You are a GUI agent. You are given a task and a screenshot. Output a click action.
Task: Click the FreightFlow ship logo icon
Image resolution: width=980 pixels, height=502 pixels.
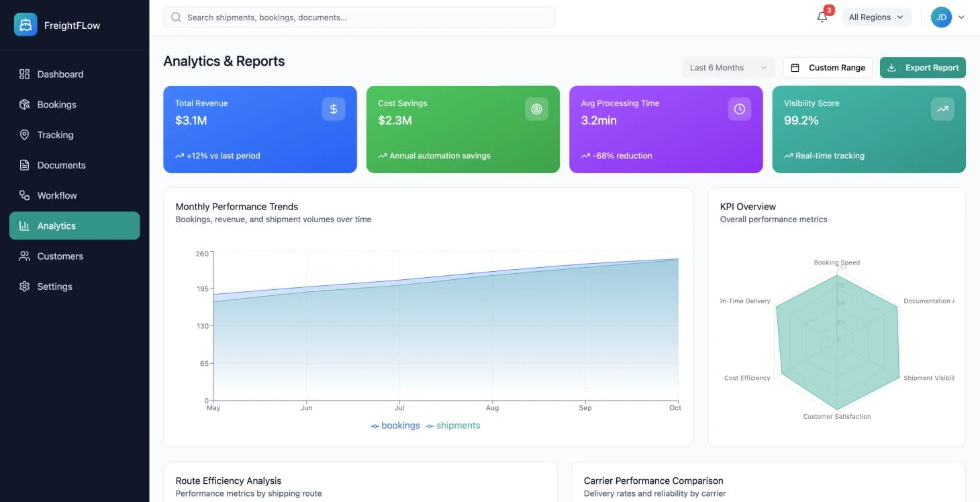click(x=26, y=25)
